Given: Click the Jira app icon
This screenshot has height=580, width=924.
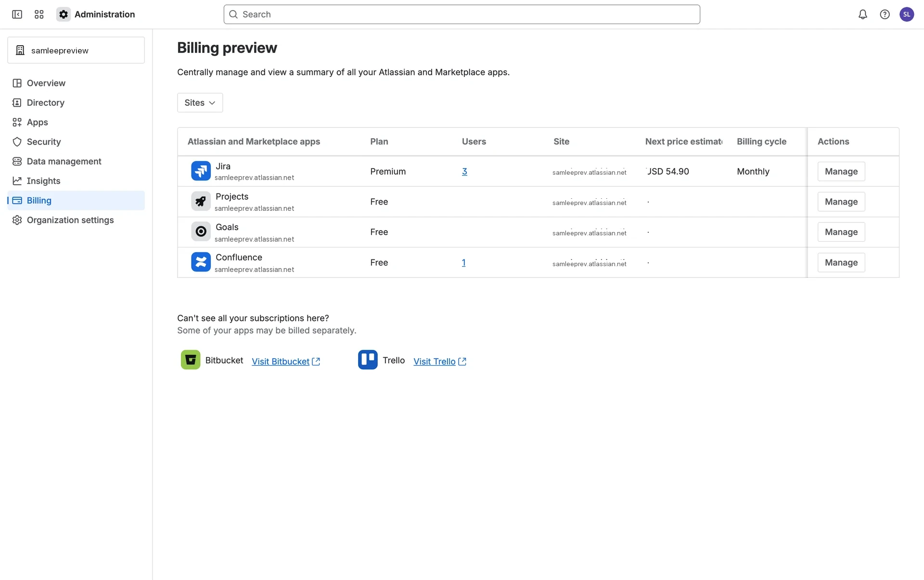Looking at the screenshot, I should coord(201,171).
